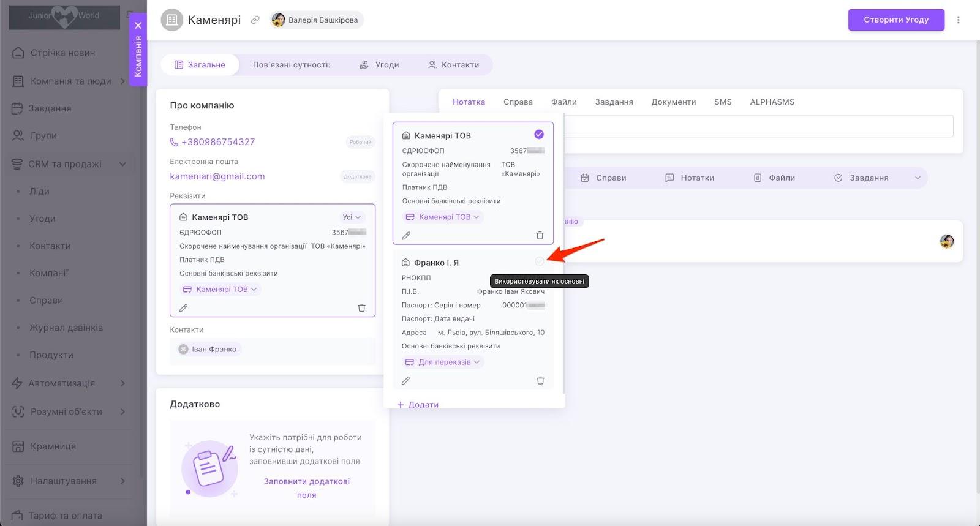
Task: Click the note text input field
Action: click(758, 126)
